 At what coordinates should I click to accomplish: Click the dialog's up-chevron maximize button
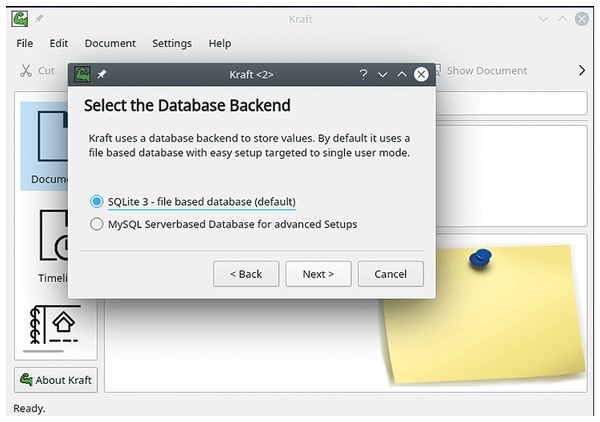tap(401, 74)
